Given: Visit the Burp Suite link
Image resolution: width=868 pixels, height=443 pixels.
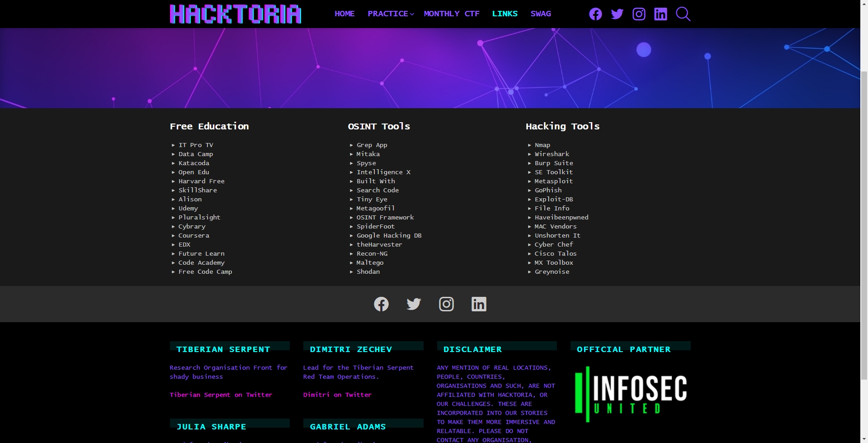Looking at the screenshot, I should click(x=554, y=163).
